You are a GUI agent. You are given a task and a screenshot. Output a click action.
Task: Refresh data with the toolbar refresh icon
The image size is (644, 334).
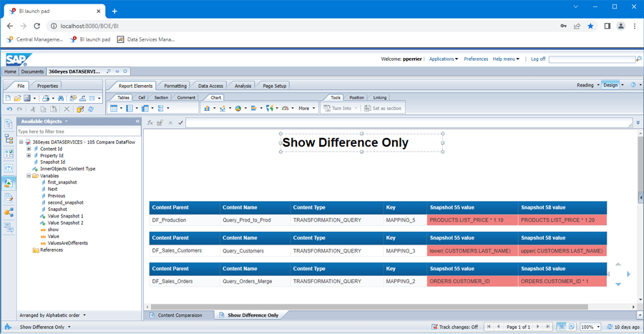click(91, 109)
